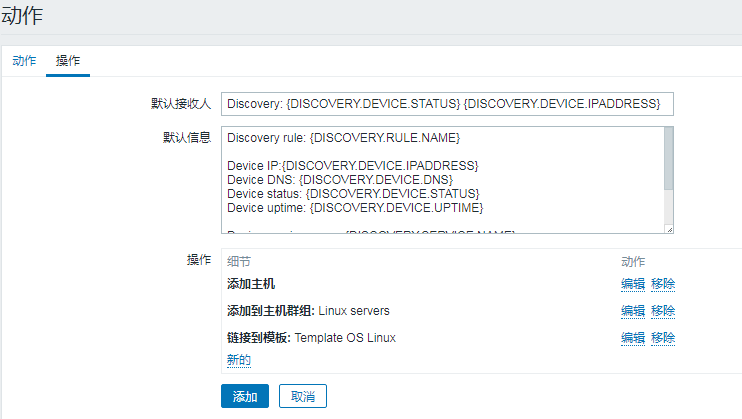Remove the 添加主机 operation
Viewport: 742px width, 419px height.
663,284
